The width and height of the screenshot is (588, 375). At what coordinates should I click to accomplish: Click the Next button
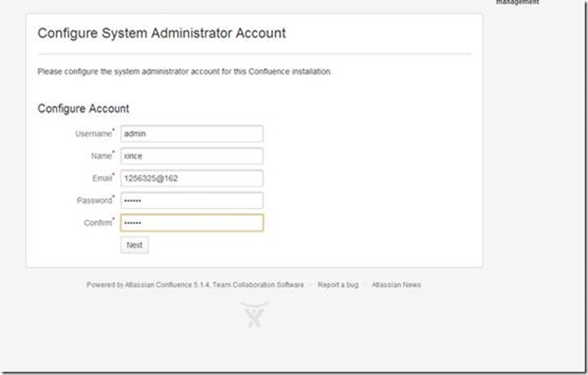134,245
